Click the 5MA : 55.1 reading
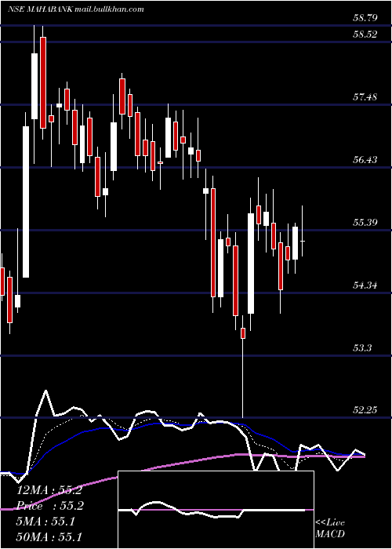 tap(45, 522)
